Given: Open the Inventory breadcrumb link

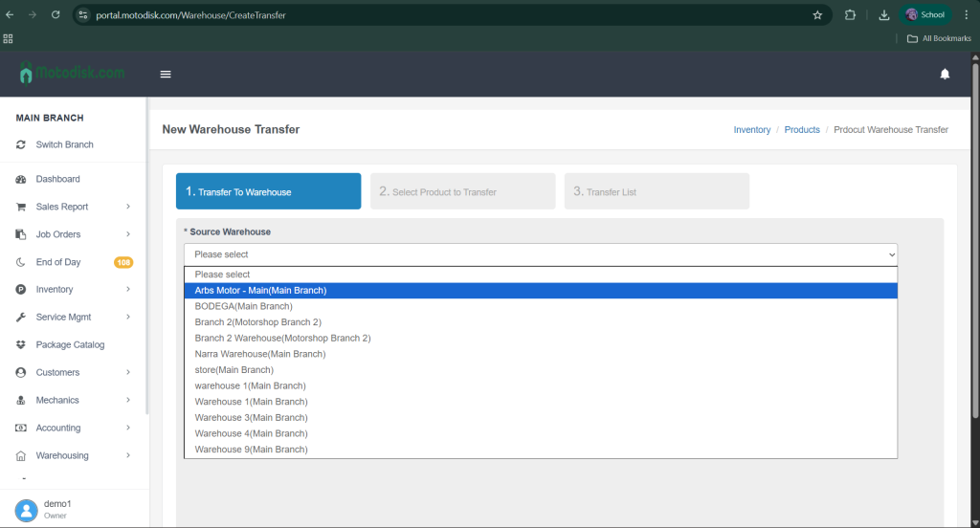Looking at the screenshot, I should pos(751,130).
